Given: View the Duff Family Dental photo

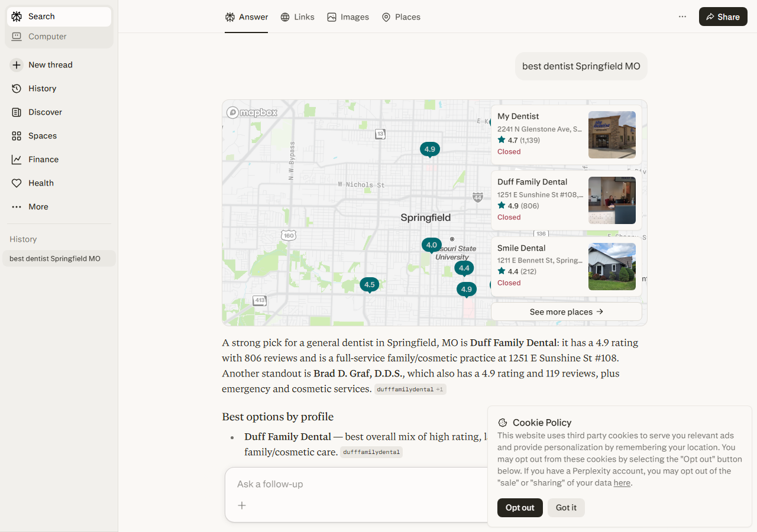Looking at the screenshot, I should 612,200.
